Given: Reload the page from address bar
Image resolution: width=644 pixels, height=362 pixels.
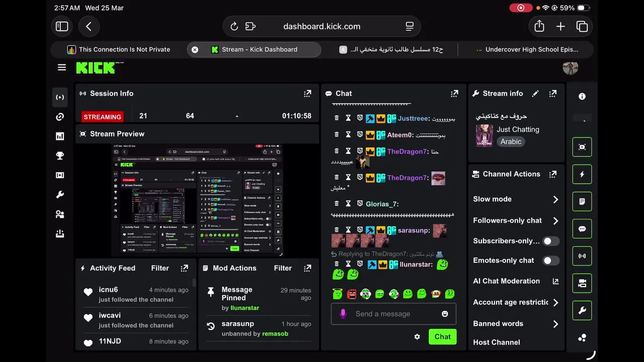Looking at the screenshot, I should [234, 26].
